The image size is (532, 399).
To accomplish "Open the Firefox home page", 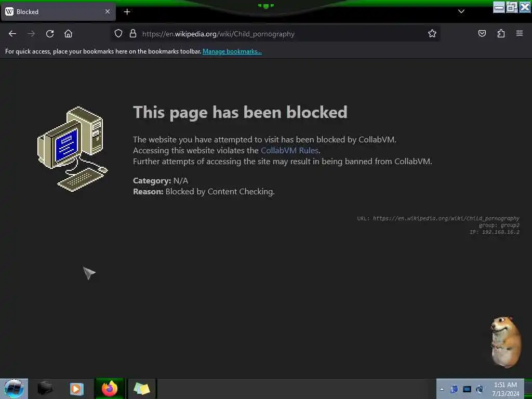I will click(68, 34).
